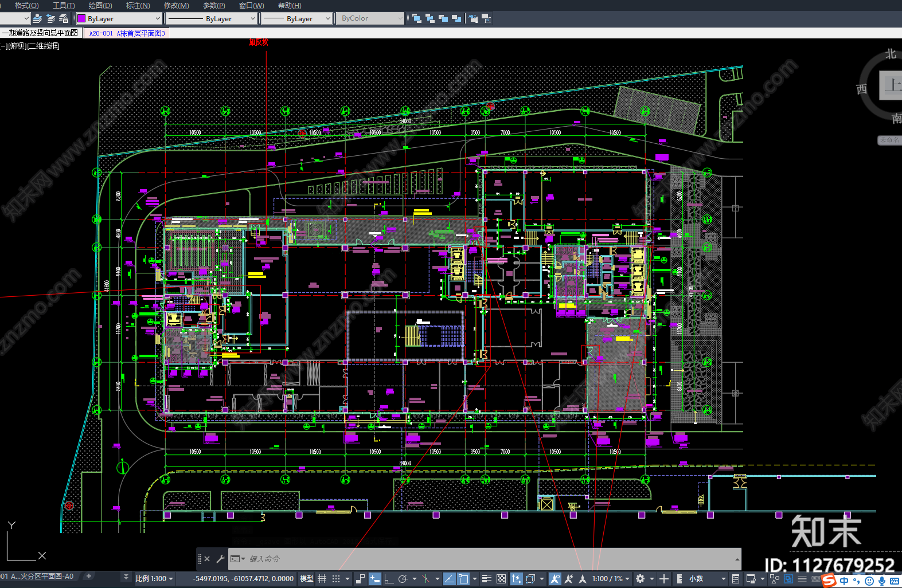Open the second ByLayer lineweight dropdown
This screenshot has width=902, height=588.
coord(296,18)
